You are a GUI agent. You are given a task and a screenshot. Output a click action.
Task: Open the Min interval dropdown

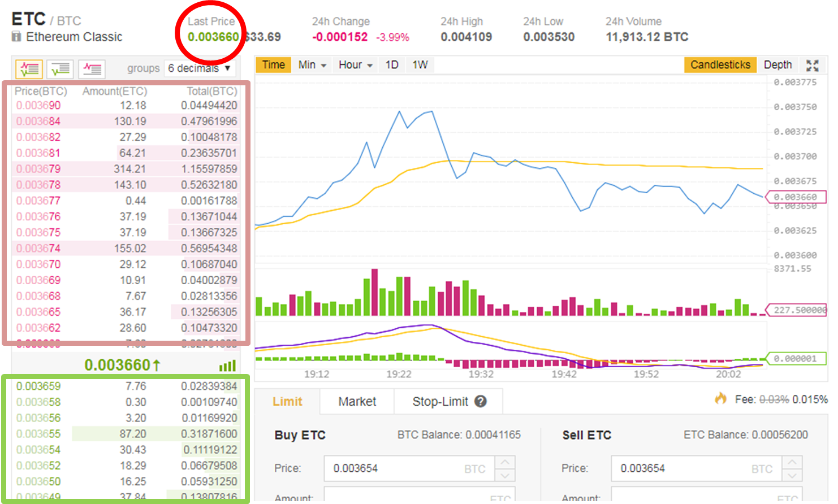click(312, 65)
